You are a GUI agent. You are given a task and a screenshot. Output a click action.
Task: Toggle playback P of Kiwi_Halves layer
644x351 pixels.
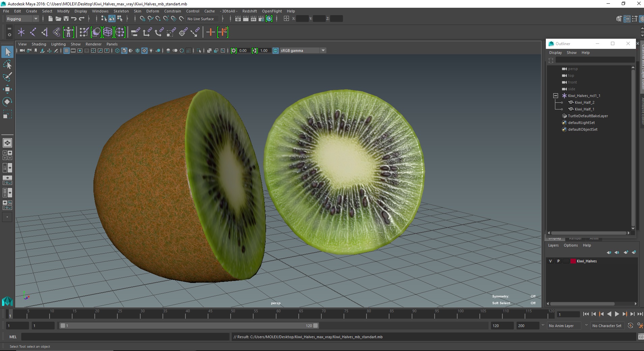click(x=558, y=261)
